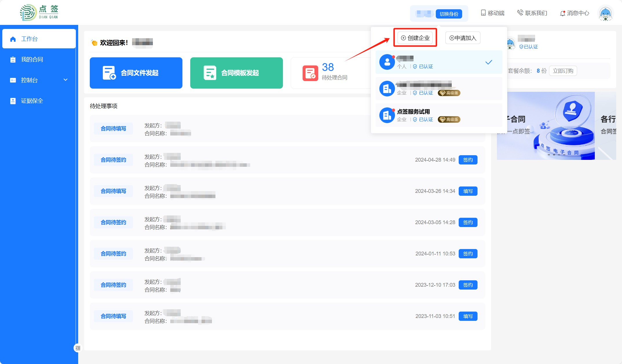Screen dimensions: 622x364
Task: Click 签约 for the 2023-12-10 17:03 item
Action: (x=468, y=285)
